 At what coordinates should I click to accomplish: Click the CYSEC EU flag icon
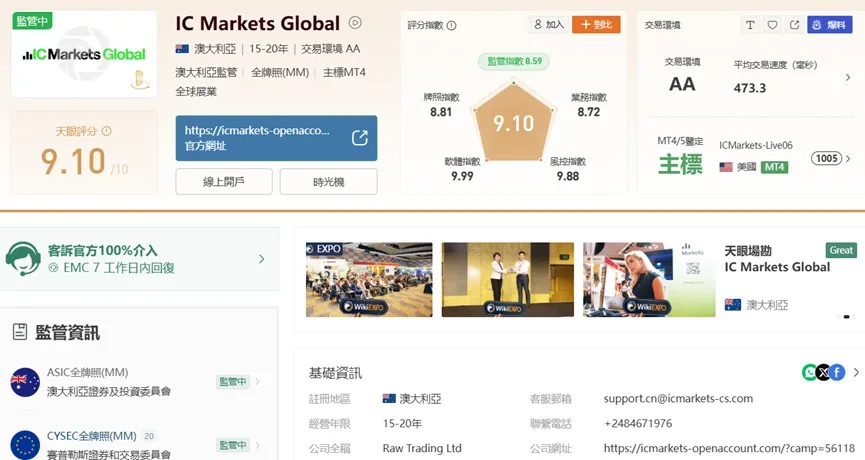[x=25, y=445]
